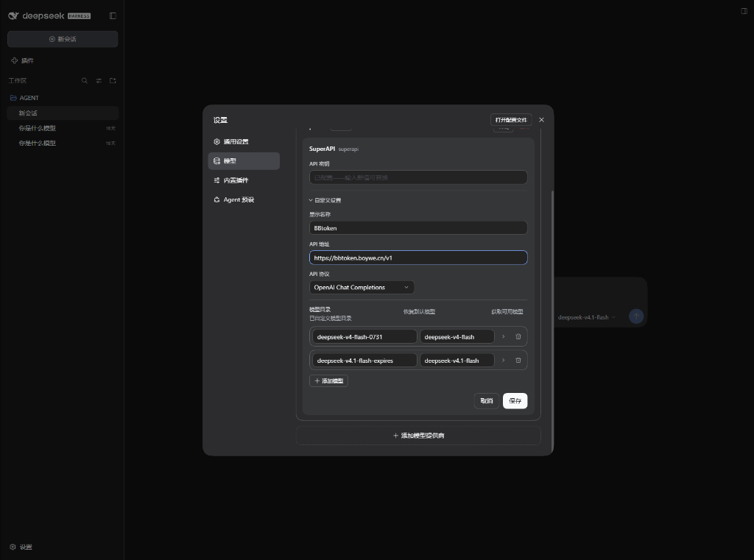Edit the deepseek-v4-flash-0731 model ID field

click(x=364, y=336)
